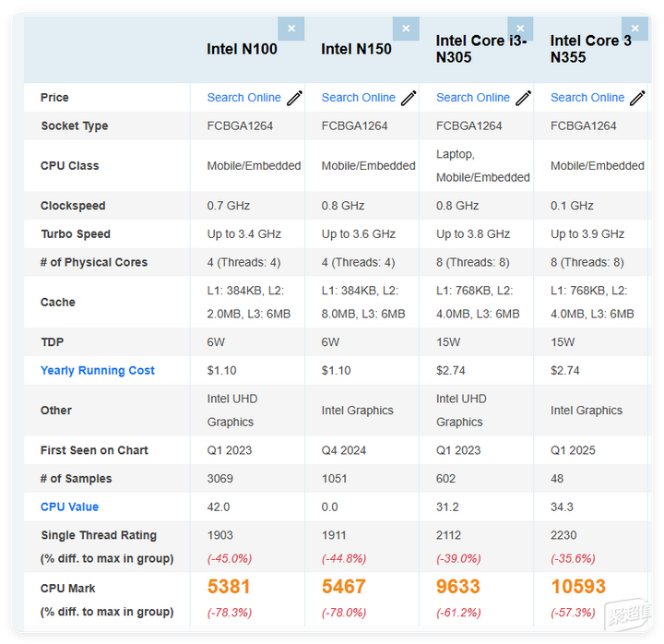
Task: Search online price for Intel N150
Action: 358,98
